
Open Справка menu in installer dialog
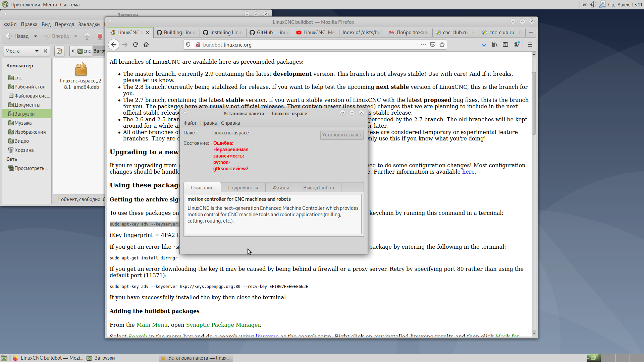pos(230,123)
